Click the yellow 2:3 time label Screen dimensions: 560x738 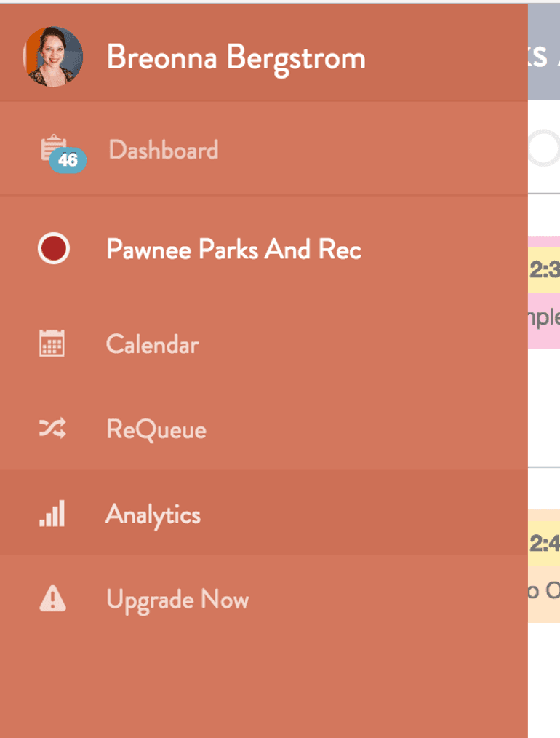[544, 271]
